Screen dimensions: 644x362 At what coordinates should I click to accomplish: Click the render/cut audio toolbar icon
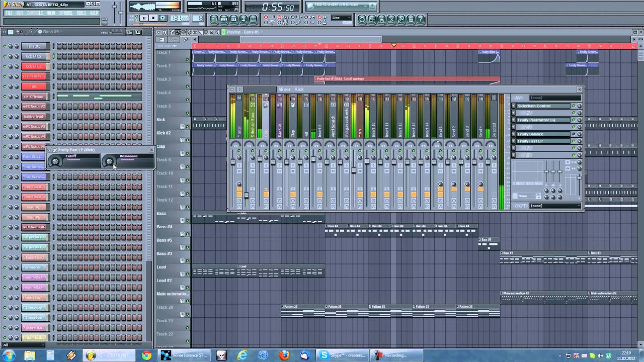click(391, 20)
